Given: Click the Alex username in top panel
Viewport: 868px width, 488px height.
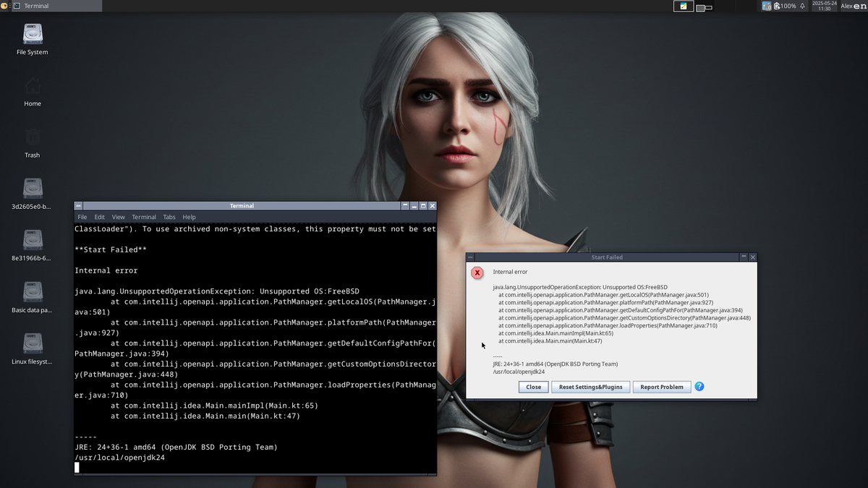Looking at the screenshot, I should click(846, 6).
